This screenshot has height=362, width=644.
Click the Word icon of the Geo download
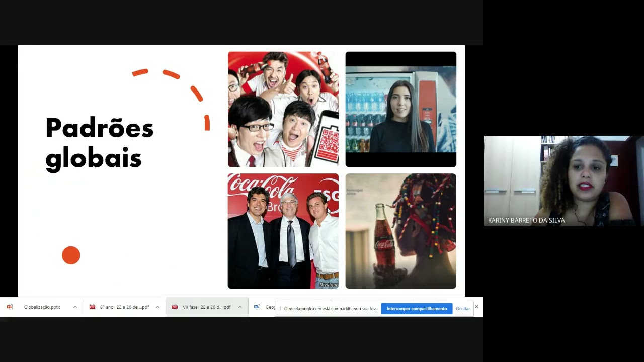tap(257, 307)
